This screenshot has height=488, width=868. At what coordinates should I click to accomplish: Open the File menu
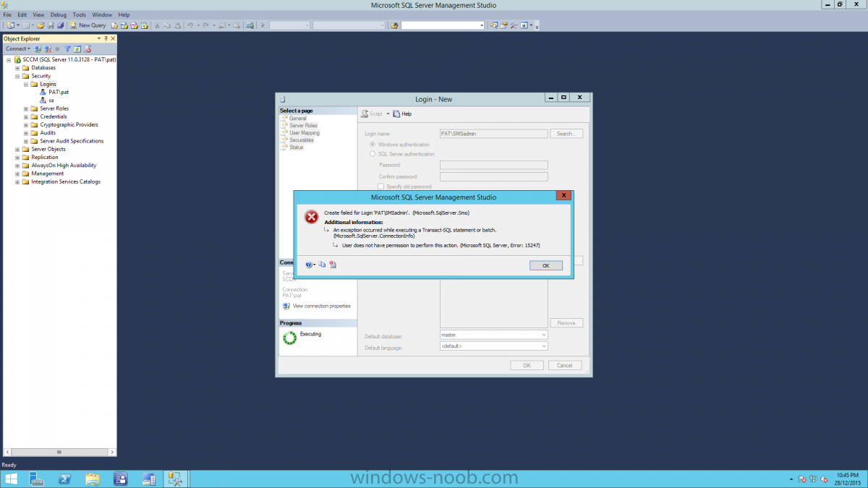(7, 14)
